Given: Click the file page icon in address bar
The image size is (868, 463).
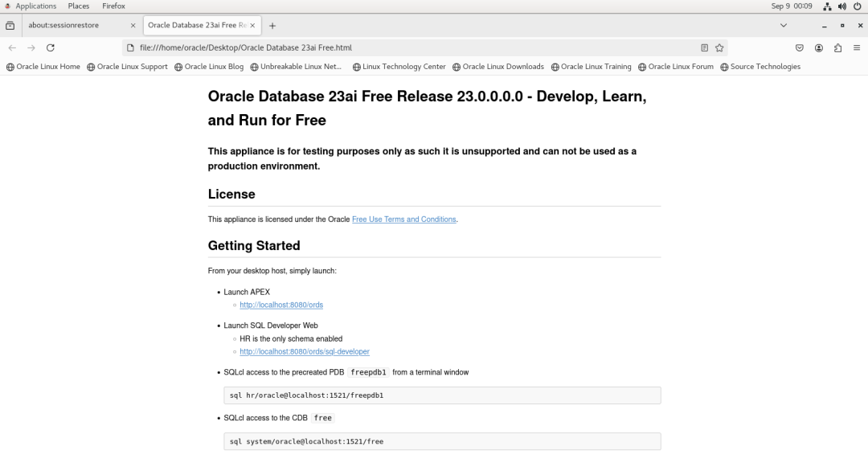Looking at the screenshot, I should (x=131, y=47).
